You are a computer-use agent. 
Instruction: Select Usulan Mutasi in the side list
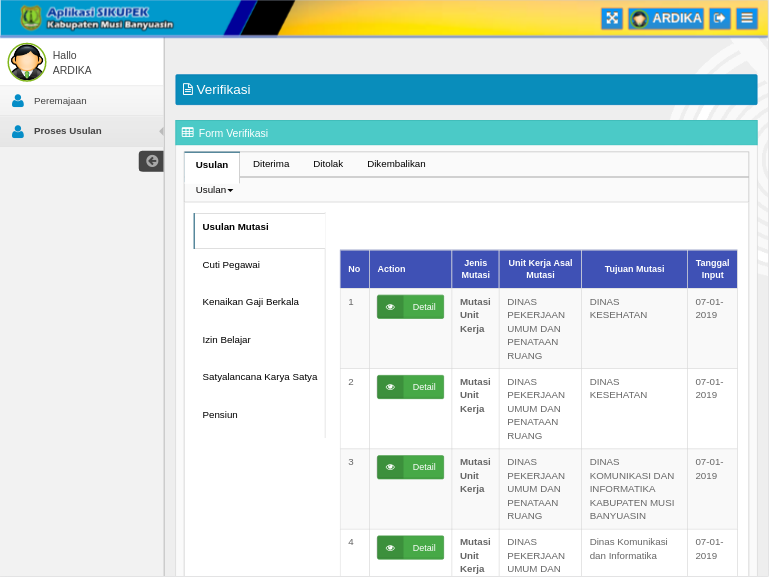[x=259, y=231]
